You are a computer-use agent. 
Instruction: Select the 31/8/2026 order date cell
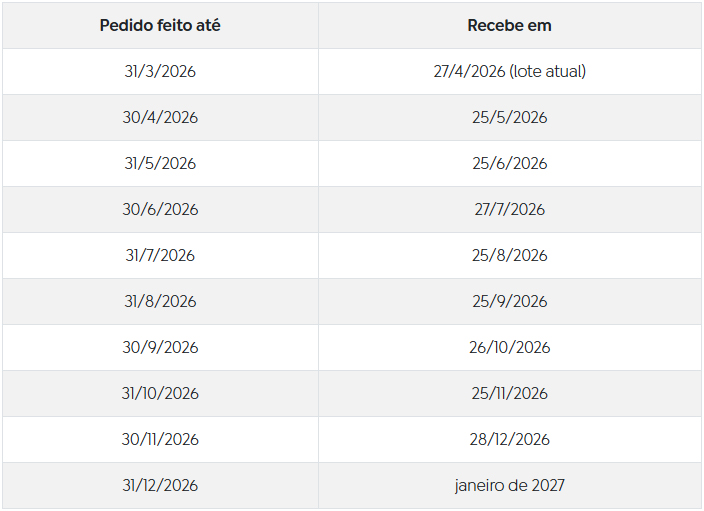160,302
